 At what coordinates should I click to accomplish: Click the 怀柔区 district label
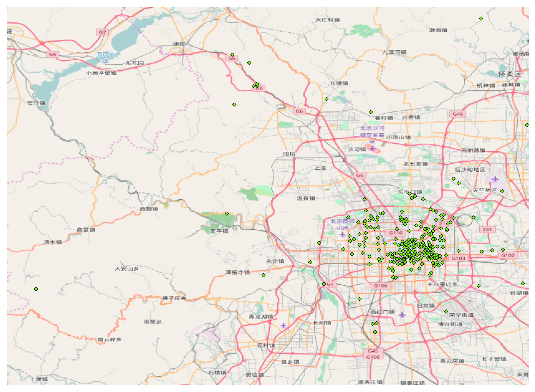click(x=509, y=74)
